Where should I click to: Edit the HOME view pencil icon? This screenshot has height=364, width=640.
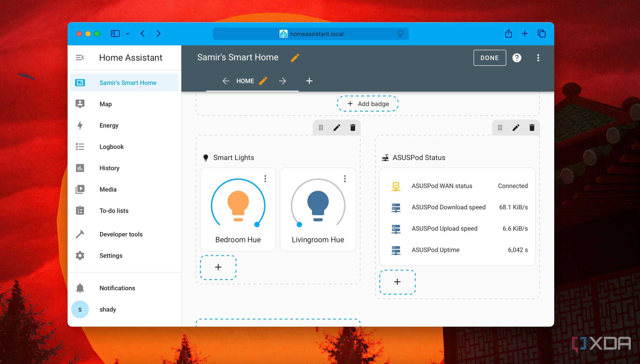263,81
